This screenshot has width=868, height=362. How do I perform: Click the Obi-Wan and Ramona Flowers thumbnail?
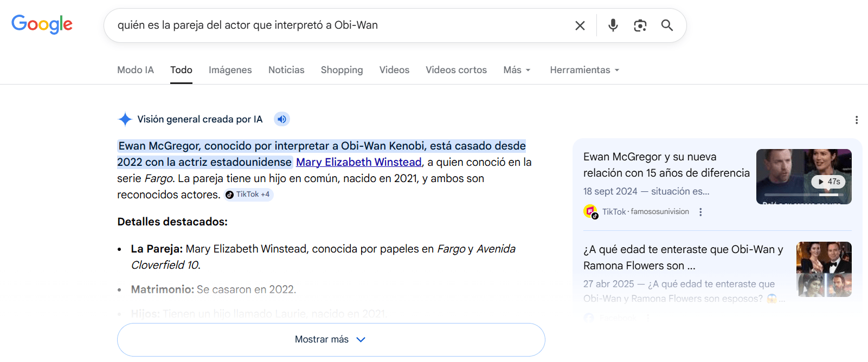tap(824, 269)
